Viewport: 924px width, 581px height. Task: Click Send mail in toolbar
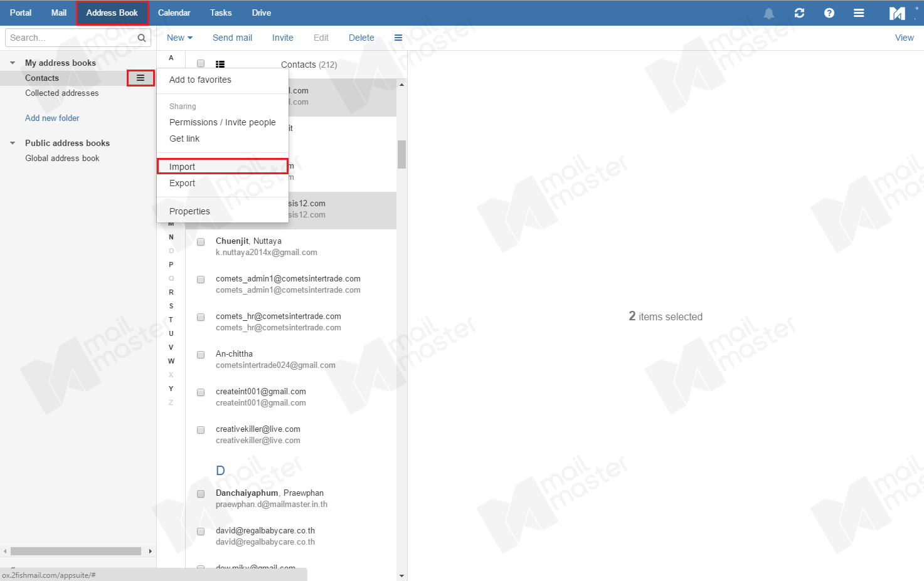tap(232, 38)
